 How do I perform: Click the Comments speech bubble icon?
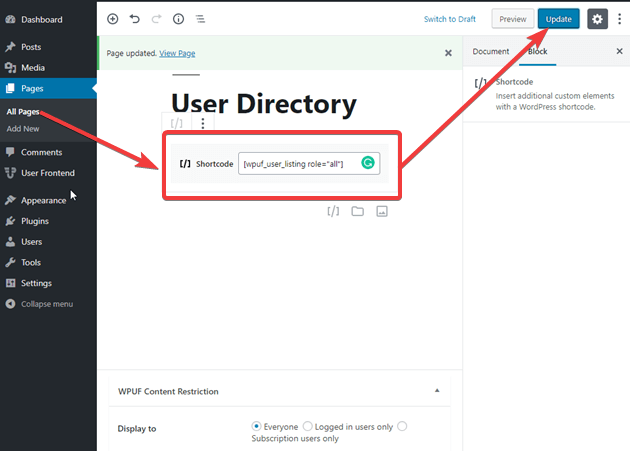click(x=10, y=152)
